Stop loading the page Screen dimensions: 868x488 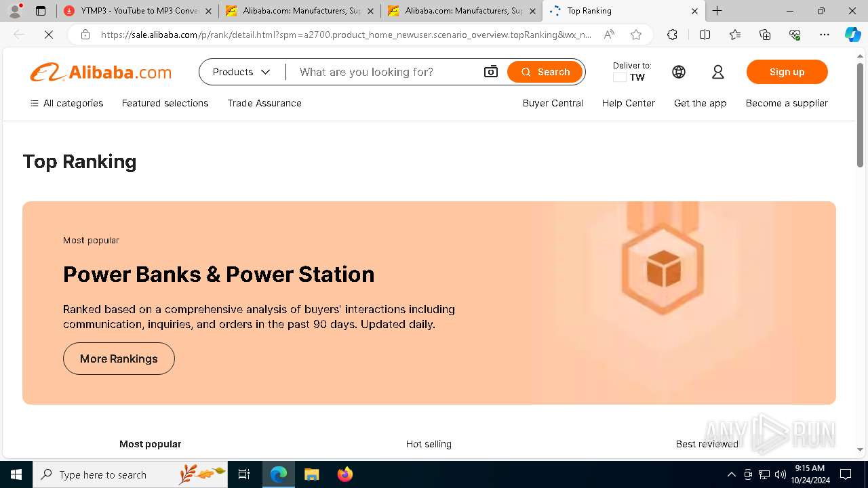point(49,35)
